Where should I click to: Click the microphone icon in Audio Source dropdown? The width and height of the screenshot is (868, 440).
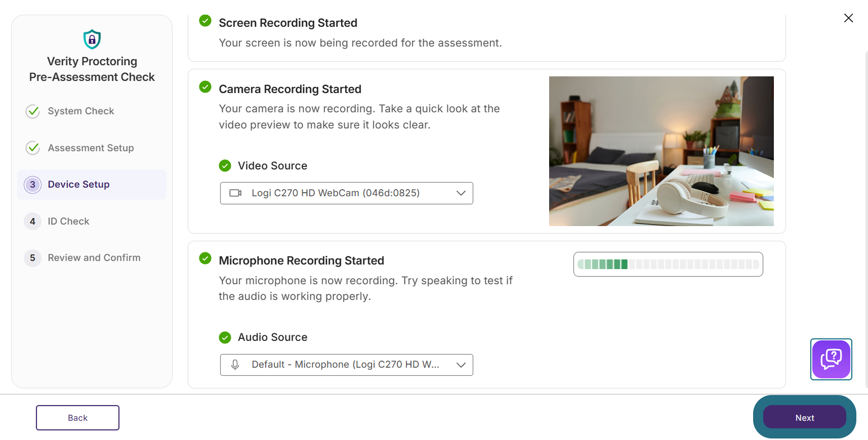[x=235, y=365]
